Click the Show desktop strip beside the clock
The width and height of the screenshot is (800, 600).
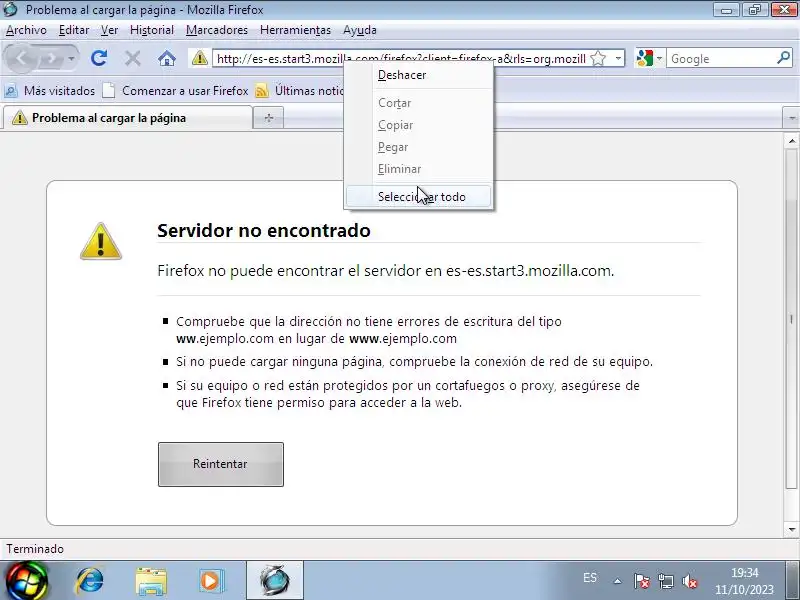(794, 581)
